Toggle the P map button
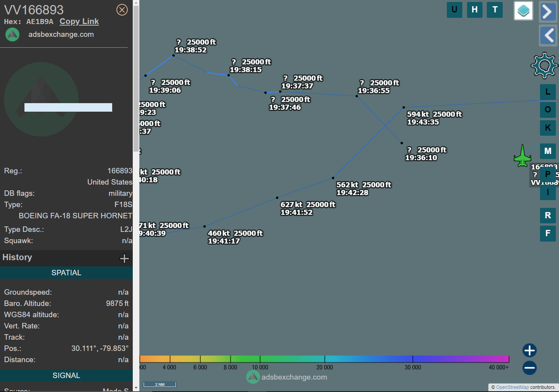The height and width of the screenshot is (392, 559). (x=548, y=174)
